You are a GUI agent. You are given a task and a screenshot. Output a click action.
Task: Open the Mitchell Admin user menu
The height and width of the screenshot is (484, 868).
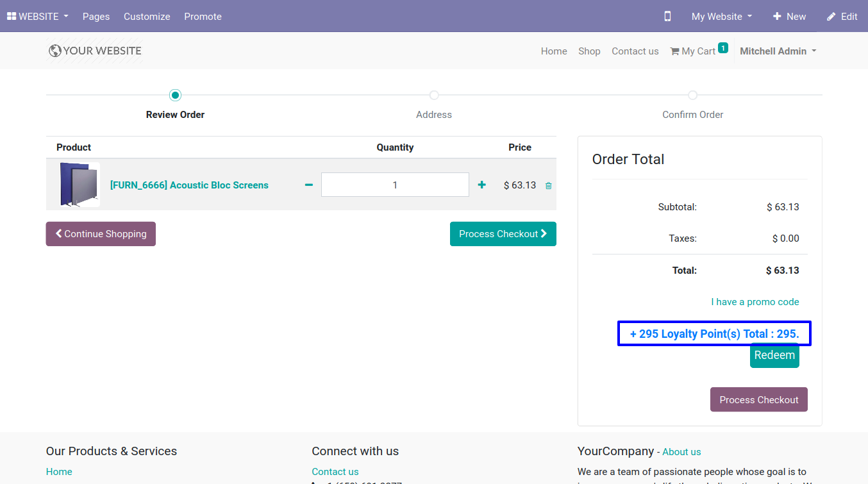point(778,51)
